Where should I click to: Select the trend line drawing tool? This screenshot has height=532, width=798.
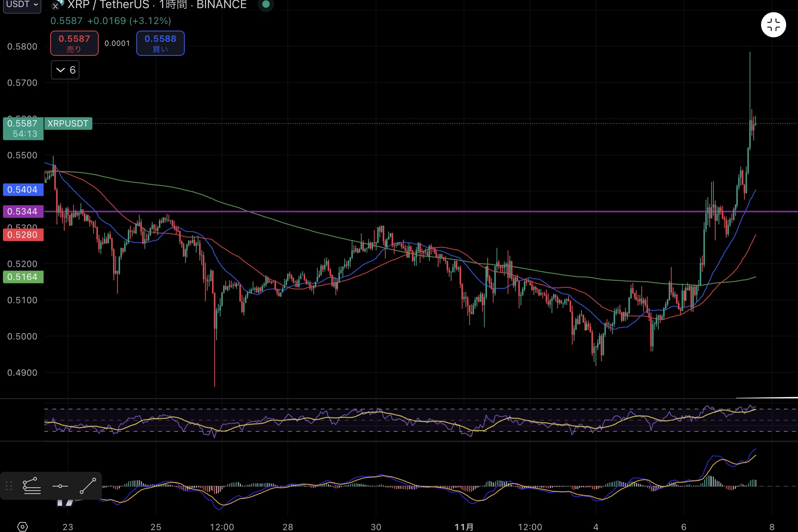(88, 485)
